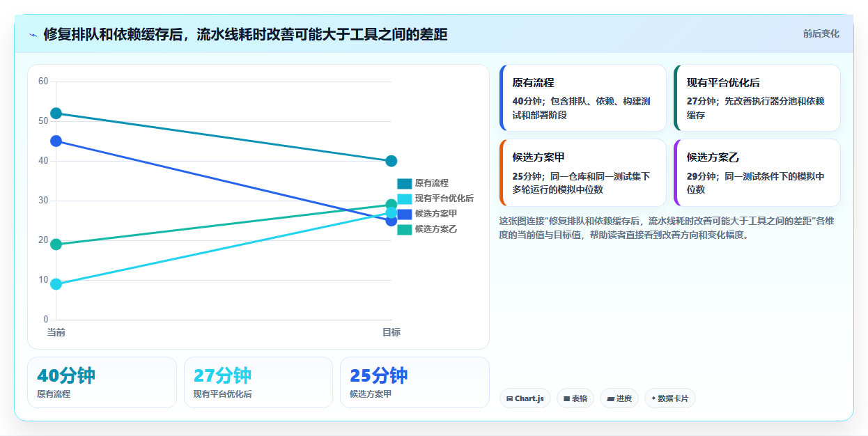Open the 候选方案甲 info card
Viewport: 868px width, 436px height.
(583, 173)
